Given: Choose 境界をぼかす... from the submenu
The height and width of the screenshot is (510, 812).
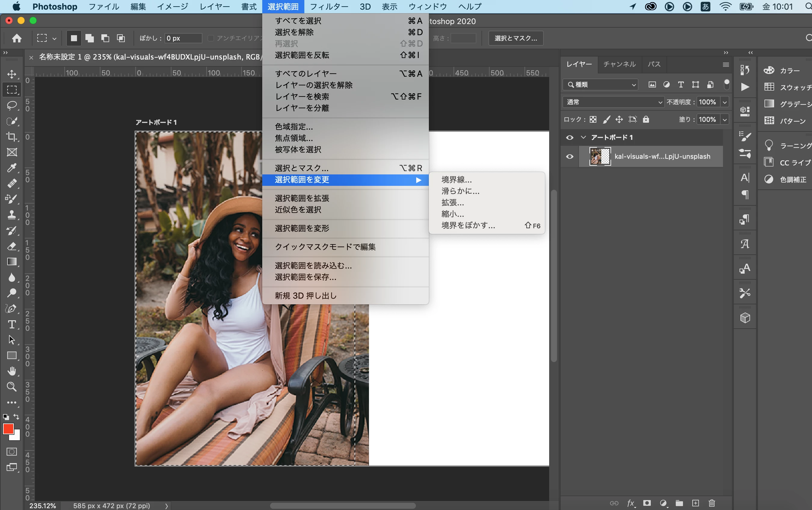Looking at the screenshot, I should [468, 225].
